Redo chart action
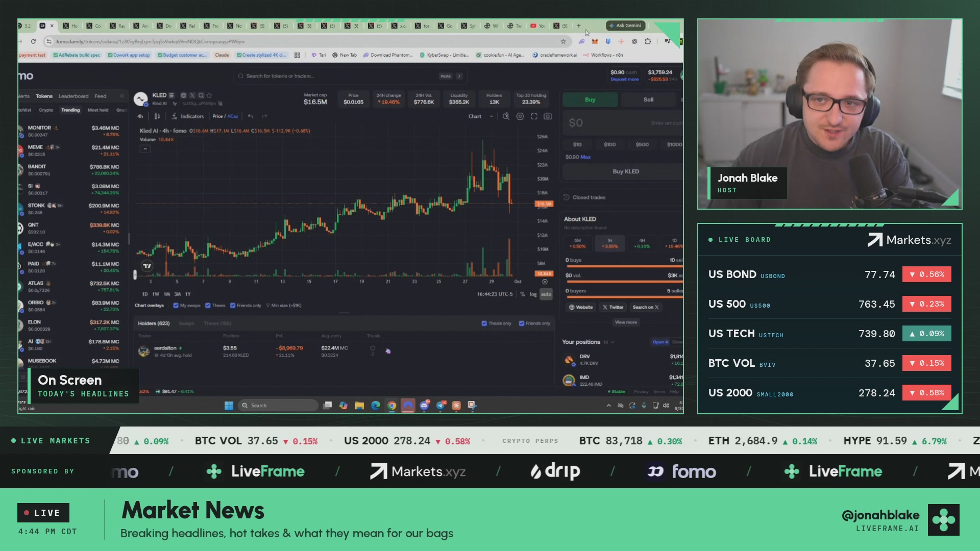This screenshot has height=551, width=980. coord(264,116)
